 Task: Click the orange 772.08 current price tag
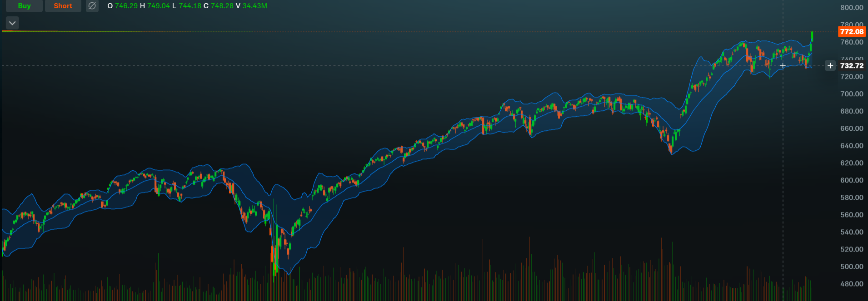point(852,32)
